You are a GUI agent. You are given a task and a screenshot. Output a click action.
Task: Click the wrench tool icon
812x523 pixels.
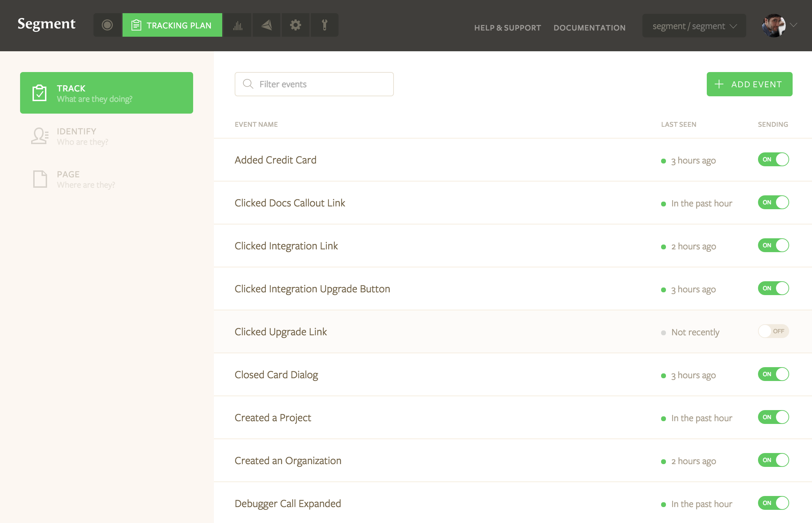(324, 25)
